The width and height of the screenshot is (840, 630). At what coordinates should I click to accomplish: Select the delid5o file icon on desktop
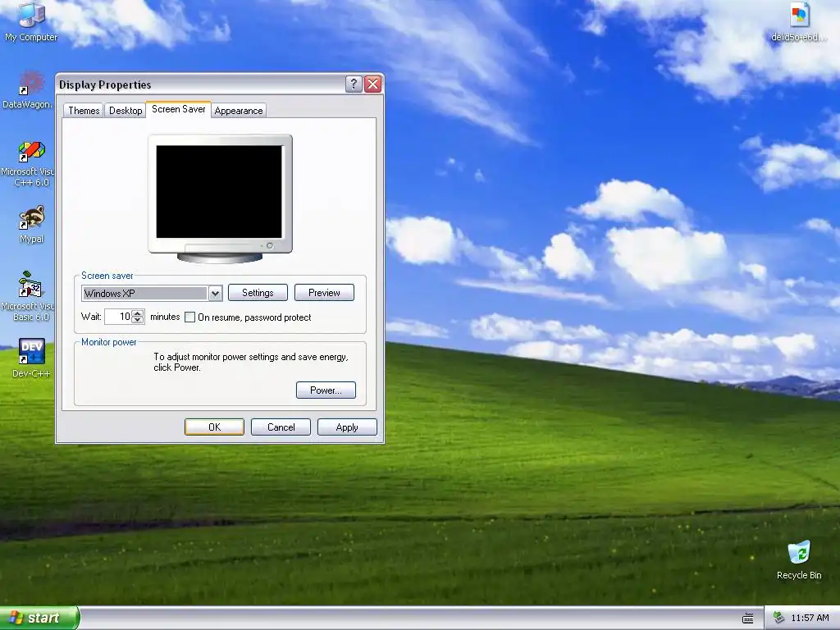pos(799,21)
